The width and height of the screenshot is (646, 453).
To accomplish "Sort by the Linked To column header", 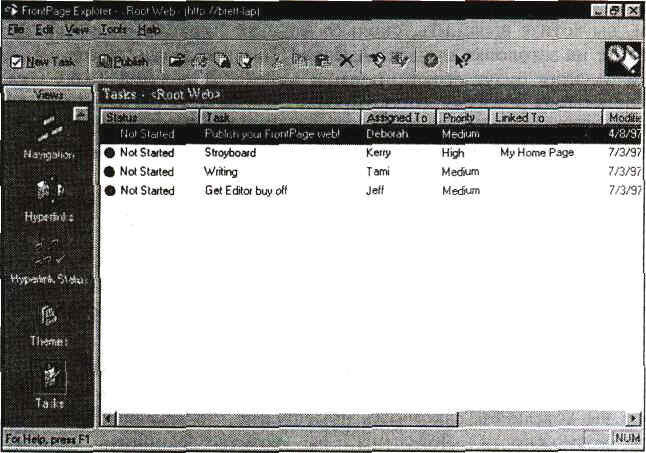I will [545, 118].
